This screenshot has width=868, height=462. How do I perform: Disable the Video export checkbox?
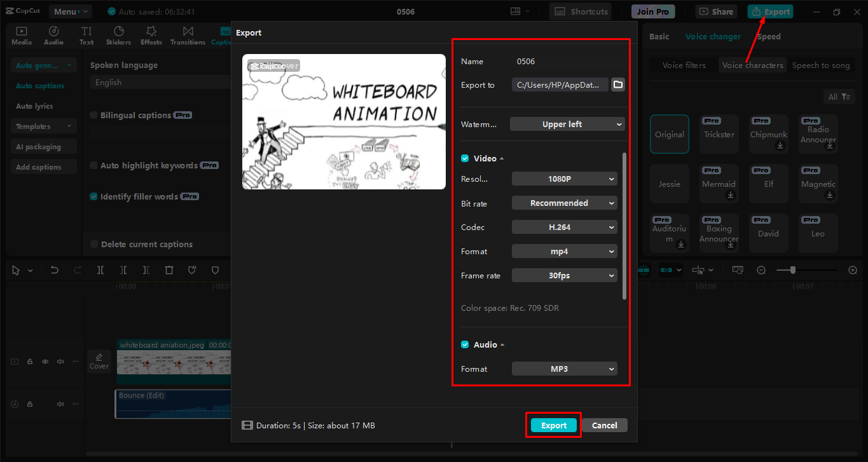[x=464, y=158]
